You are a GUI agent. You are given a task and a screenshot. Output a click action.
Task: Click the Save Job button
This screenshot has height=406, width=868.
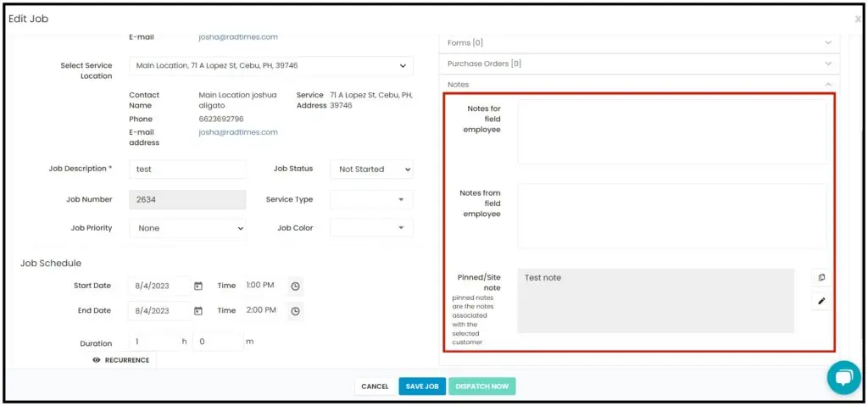[x=422, y=386]
